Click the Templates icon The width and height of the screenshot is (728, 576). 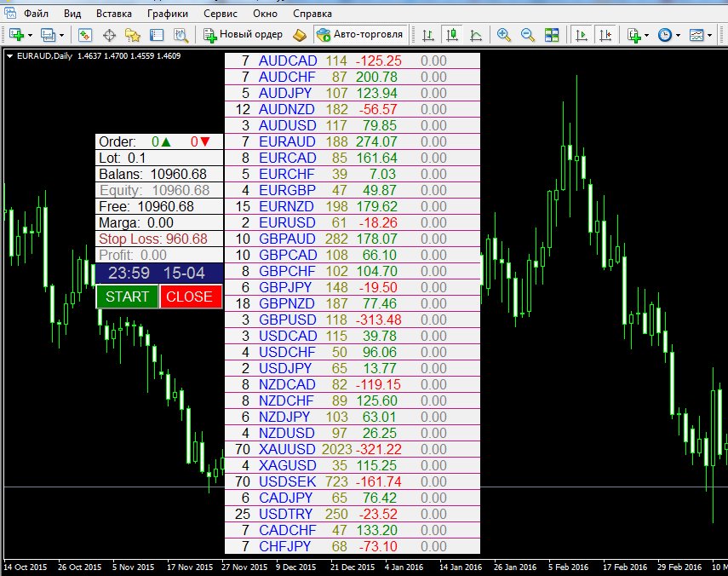696,35
